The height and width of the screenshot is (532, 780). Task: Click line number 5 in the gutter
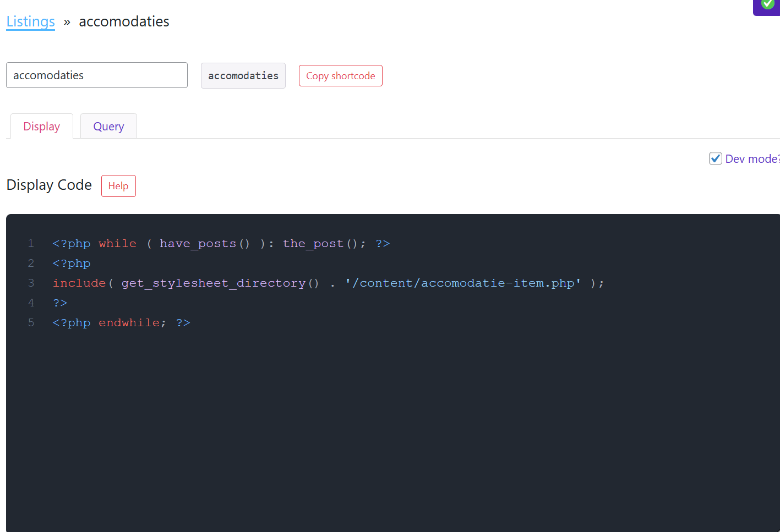pos(31,323)
